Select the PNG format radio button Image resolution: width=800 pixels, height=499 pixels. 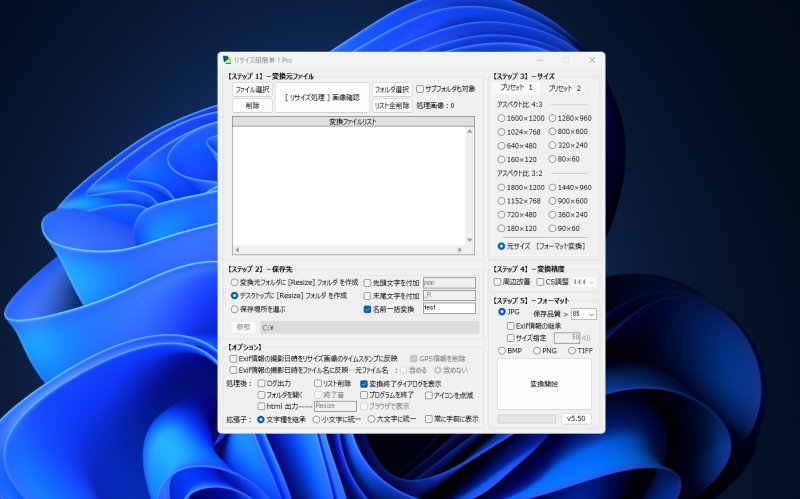(x=545, y=351)
